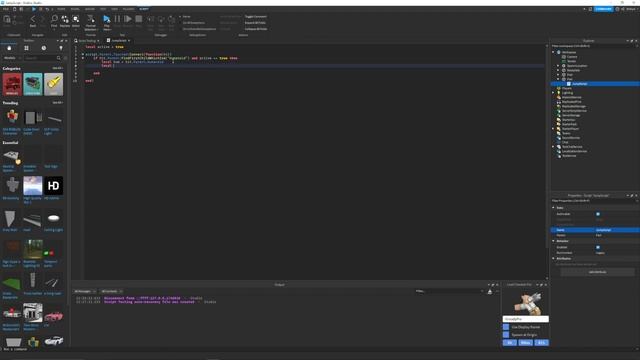Select ServerScriptService in Explorer
The width and height of the screenshot is (640, 360).
pyautogui.click(x=574, y=111)
